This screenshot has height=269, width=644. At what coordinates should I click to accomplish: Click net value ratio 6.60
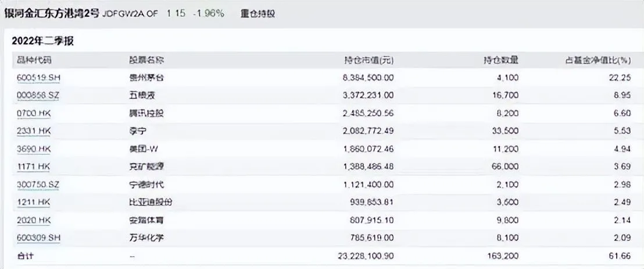pyautogui.click(x=622, y=114)
